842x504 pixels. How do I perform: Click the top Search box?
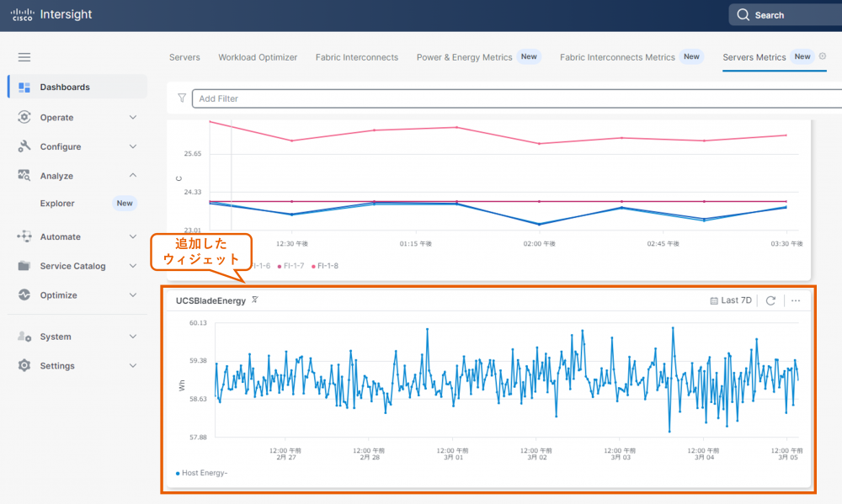tap(785, 15)
